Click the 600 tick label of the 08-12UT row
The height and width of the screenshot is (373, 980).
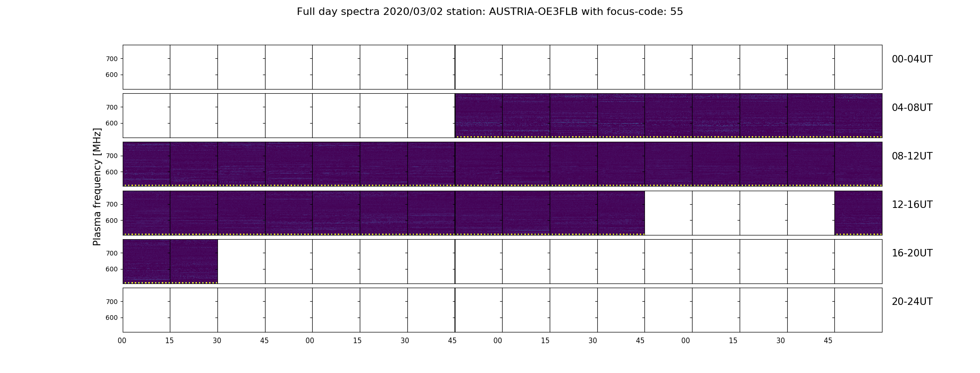click(x=112, y=172)
